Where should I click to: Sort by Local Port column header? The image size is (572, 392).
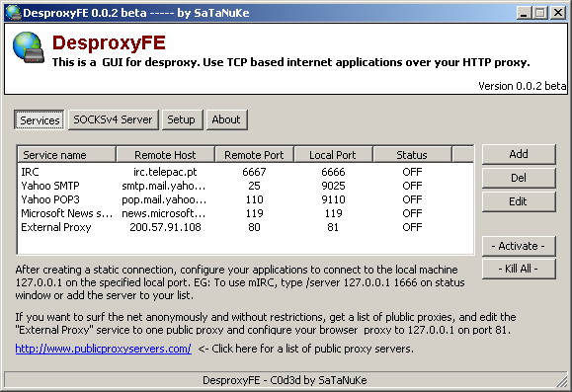click(x=333, y=155)
